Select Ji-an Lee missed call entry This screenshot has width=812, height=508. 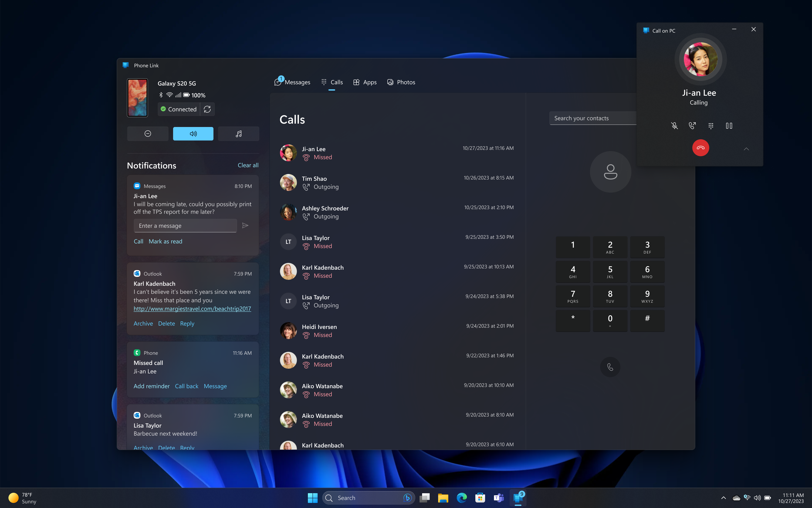pyautogui.click(x=397, y=153)
